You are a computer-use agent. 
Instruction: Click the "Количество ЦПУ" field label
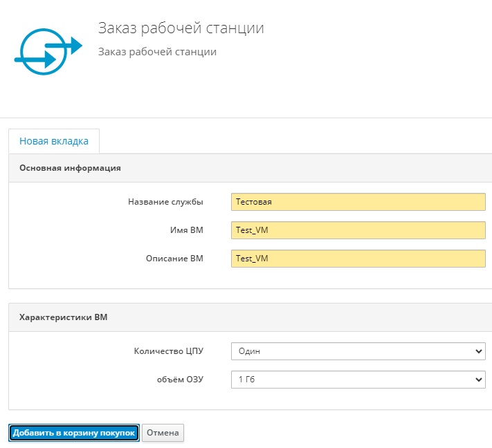pos(168,352)
